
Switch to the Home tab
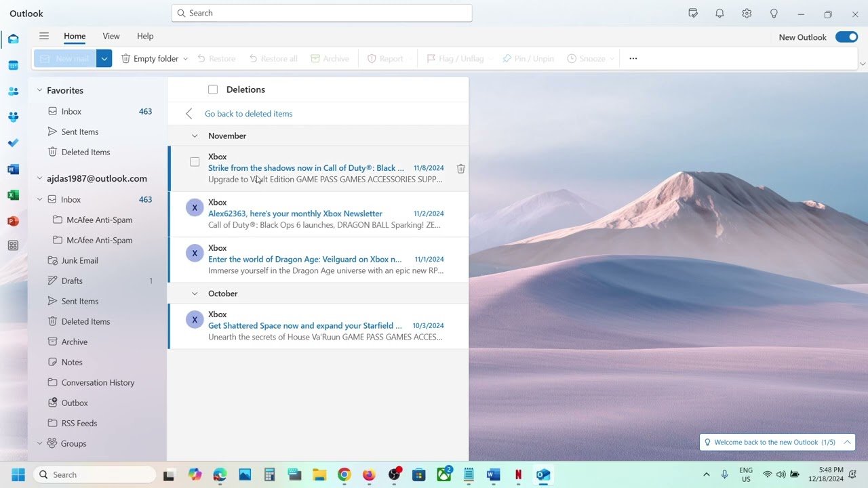(x=75, y=36)
